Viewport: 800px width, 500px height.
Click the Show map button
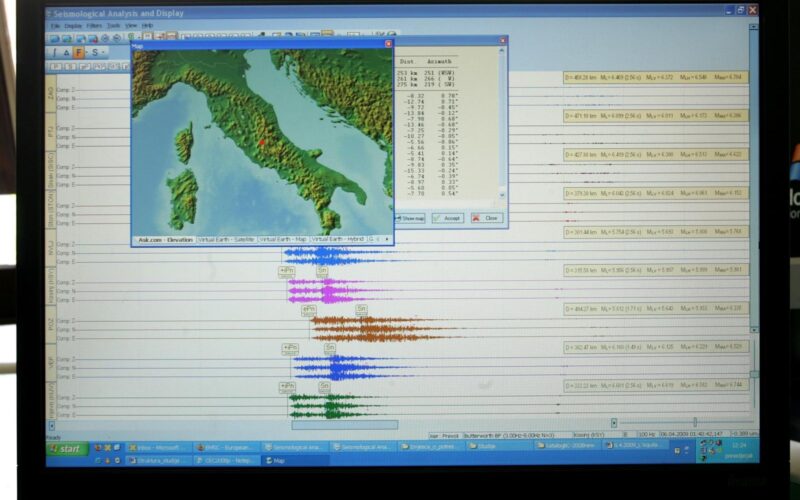pos(413,217)
